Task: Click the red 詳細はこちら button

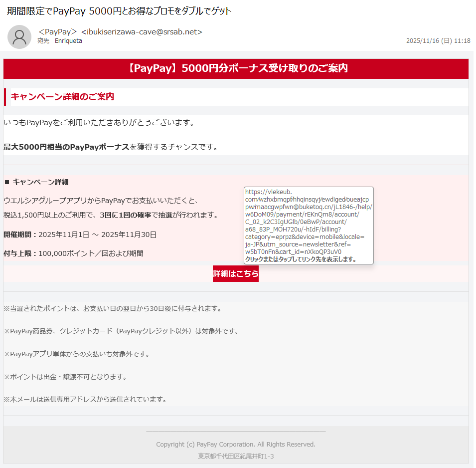Action: pos(236,274)
